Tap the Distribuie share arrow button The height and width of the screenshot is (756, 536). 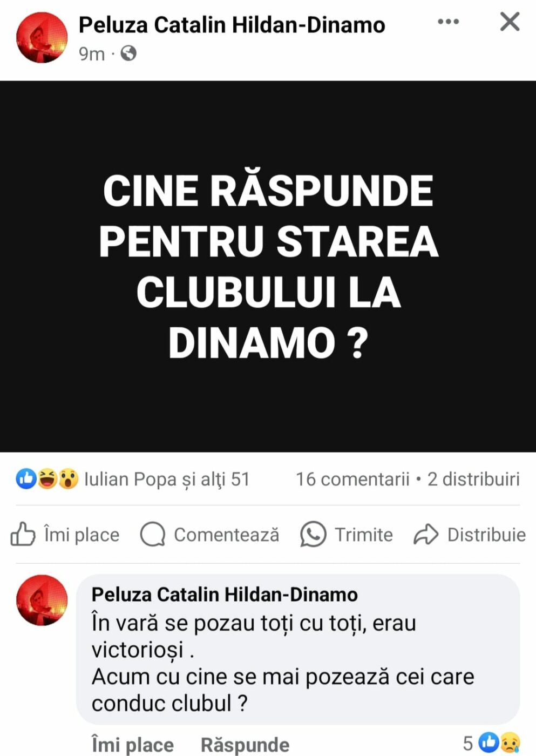470,535
